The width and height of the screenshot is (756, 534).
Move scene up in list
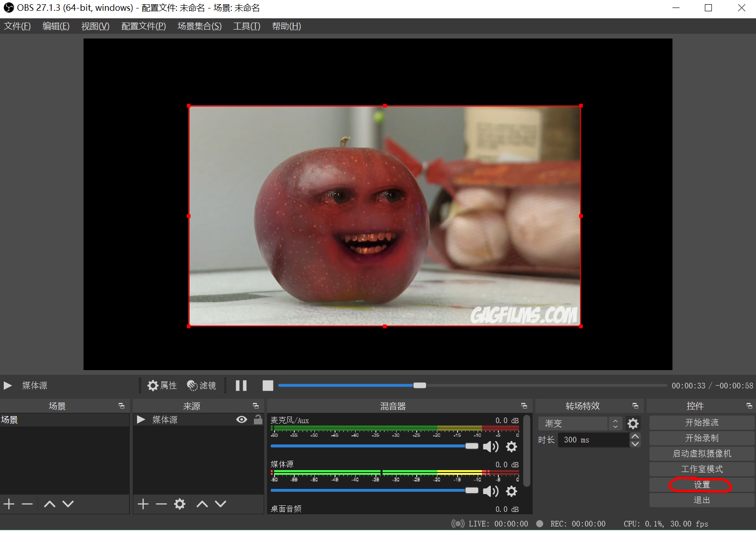click(50, 504)
